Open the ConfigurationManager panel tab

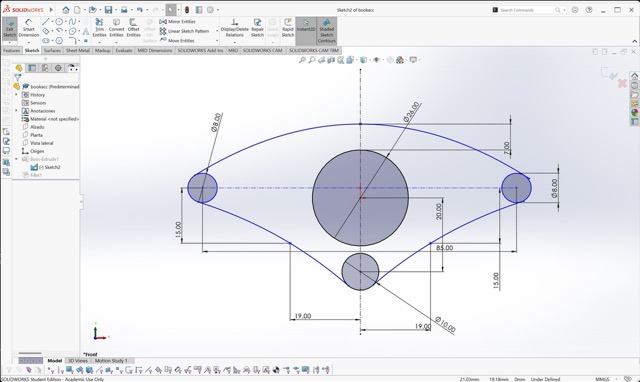(45, 68)
